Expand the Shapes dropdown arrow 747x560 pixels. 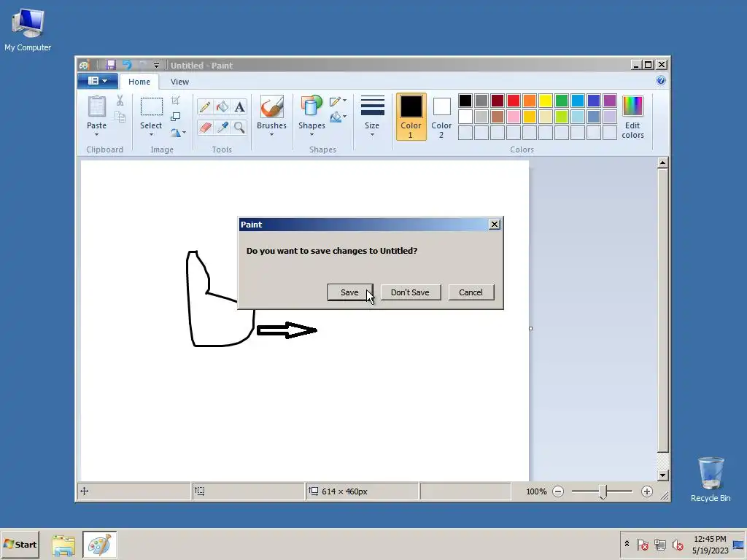click(311, 135)
